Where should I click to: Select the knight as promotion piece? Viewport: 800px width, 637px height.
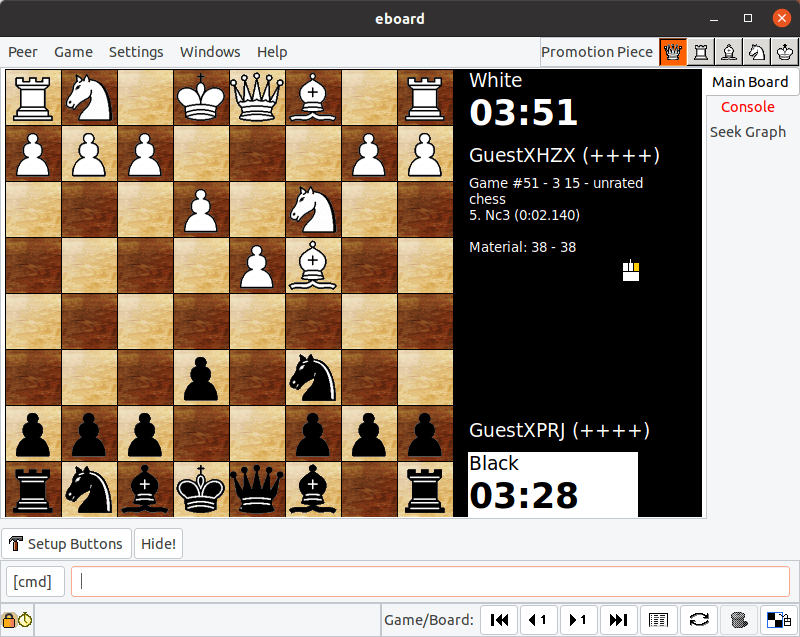tap(756, 52)
